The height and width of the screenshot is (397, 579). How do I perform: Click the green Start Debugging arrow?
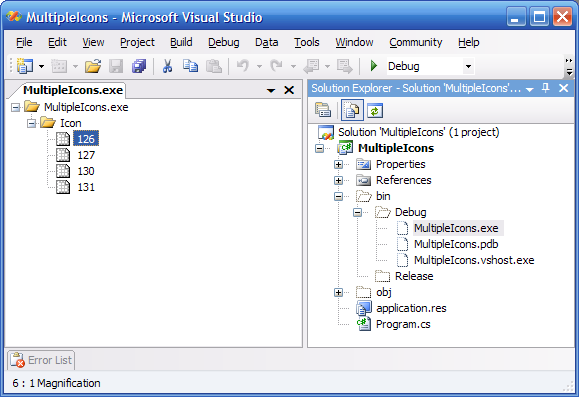(374, 66)
